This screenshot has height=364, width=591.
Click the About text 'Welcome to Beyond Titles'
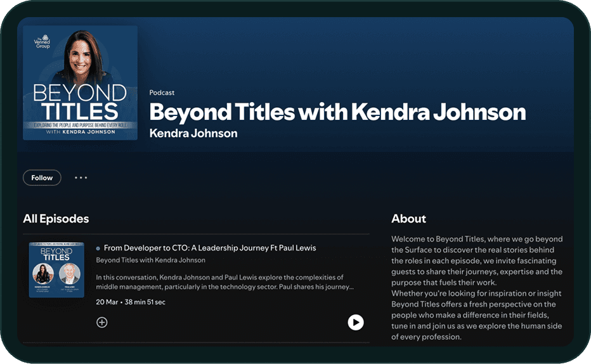point(477,288)
